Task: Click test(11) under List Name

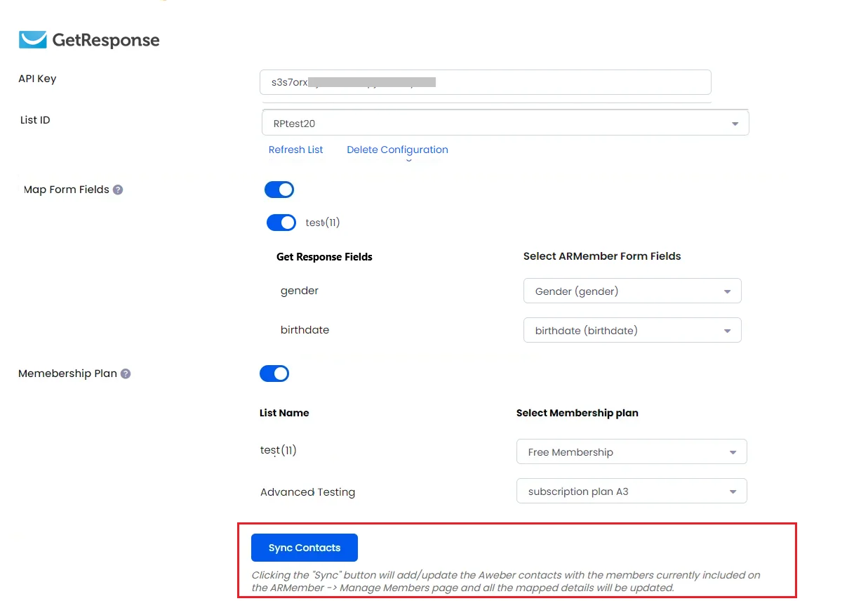Action: coord(279,451)
